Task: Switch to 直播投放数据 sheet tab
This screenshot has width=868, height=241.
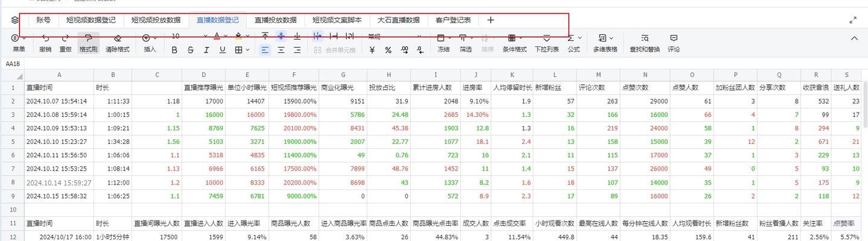Action: pyautogui.click(x=276, y=20)
